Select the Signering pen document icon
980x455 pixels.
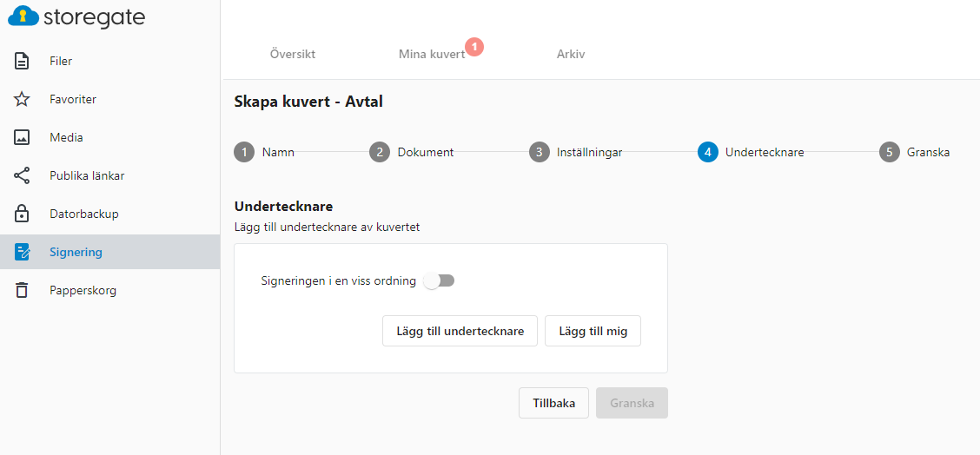click(22, 252)
